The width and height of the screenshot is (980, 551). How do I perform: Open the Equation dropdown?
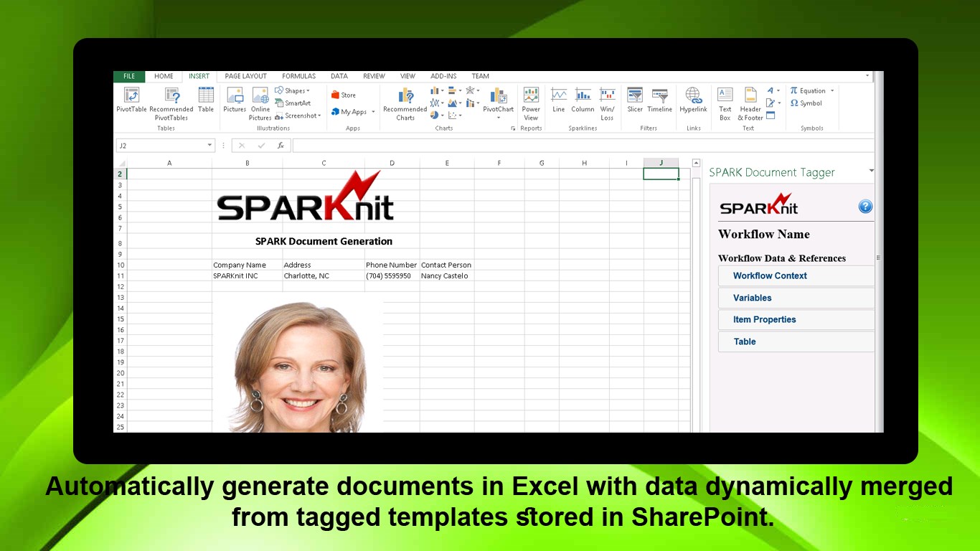click(x=832, y=91)
